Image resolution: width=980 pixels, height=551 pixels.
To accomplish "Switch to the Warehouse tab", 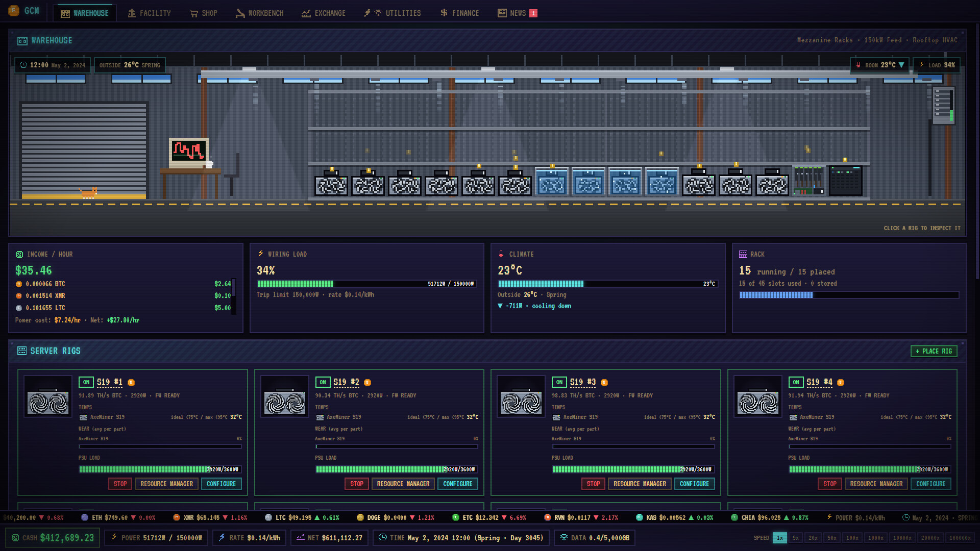I will pyautogui.click(x=85, y=13).
